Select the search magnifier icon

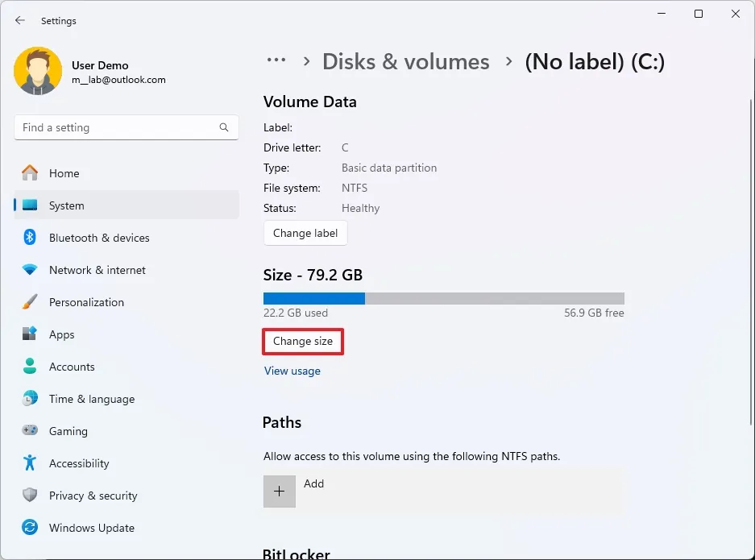click(223, 127)
